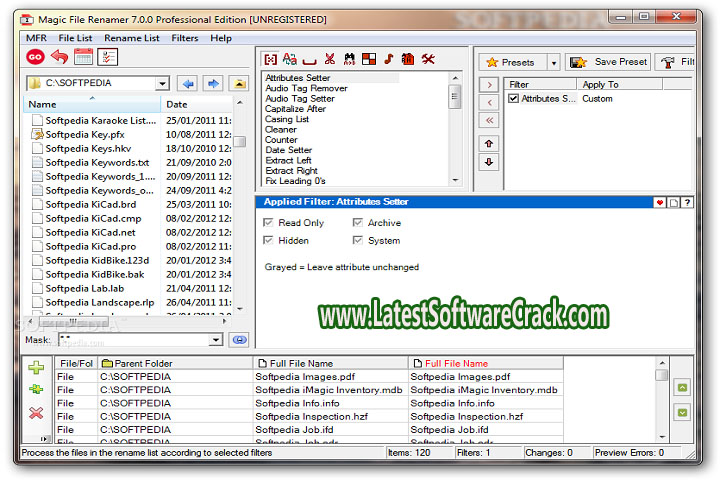
Task: Click the filter list scrollbar down arrow
Action: [455, 180]
